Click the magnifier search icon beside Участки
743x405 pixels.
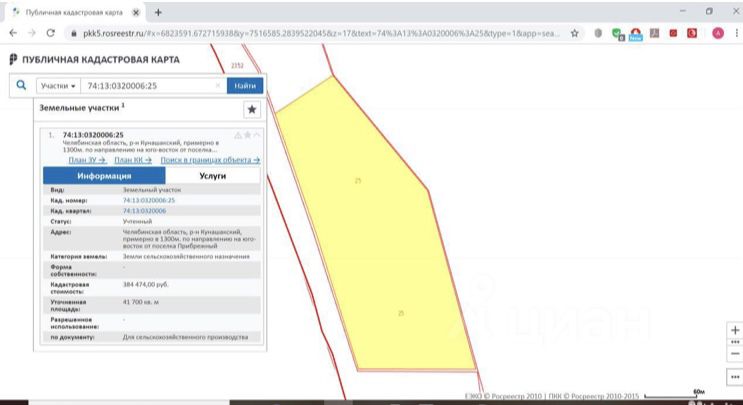pos(21,85)
